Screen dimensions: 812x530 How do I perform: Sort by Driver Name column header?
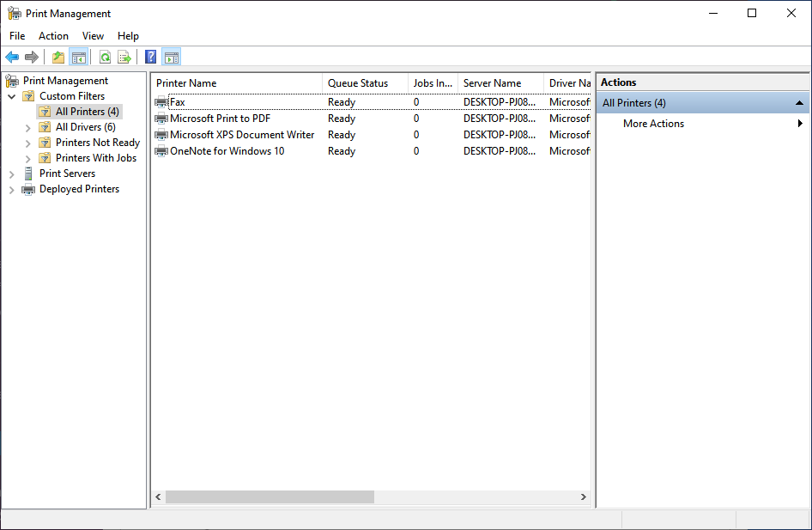click(567, 83)
